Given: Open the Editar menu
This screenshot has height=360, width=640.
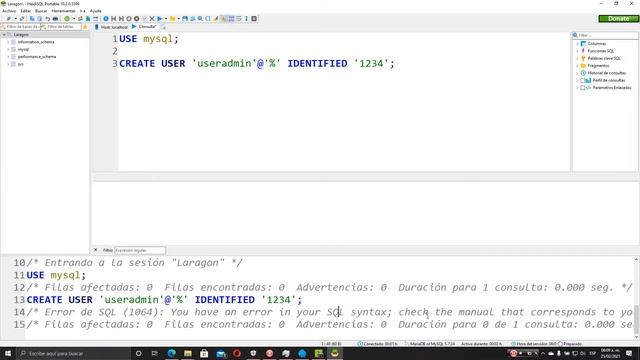Looking at the screenshot, I should [x=26, y=11].
